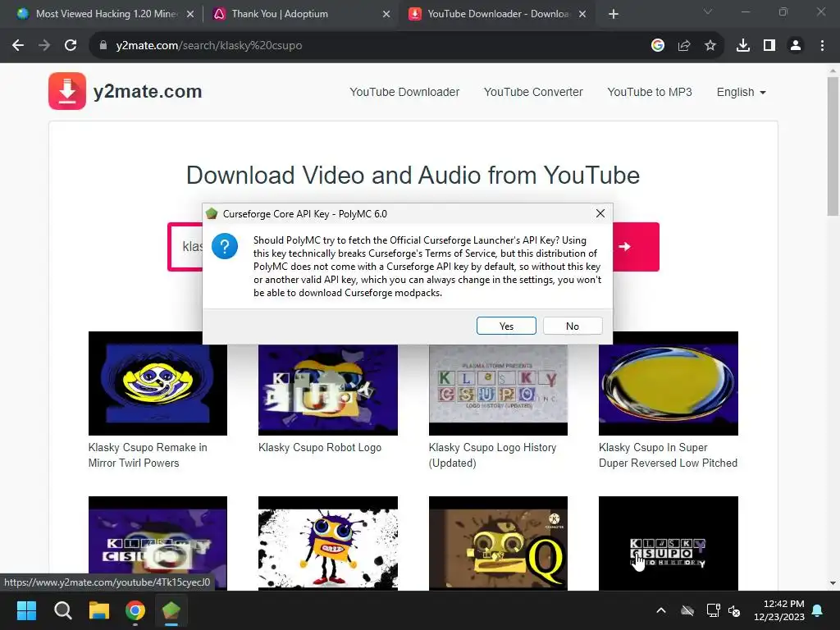Click the PolyMC dialog question mark icon
The height and width of the screenshot is (630, 840).
(225, 246)
